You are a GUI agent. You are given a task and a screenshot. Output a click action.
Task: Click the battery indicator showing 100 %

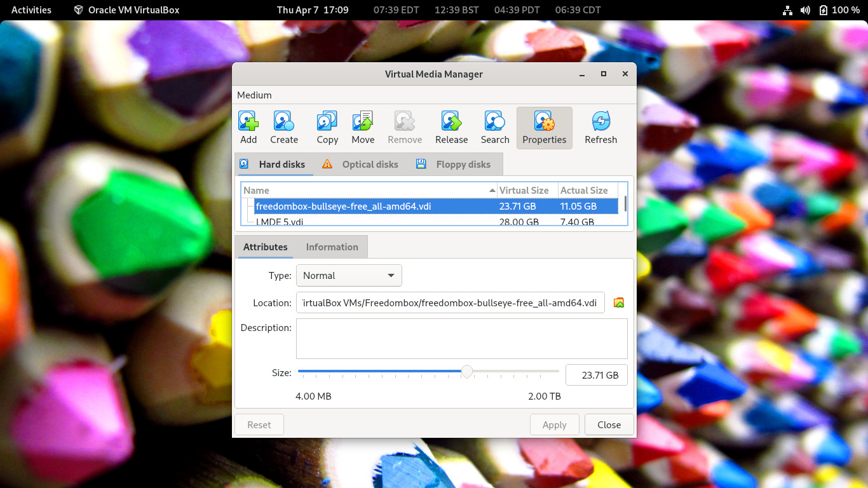point(839,10)
